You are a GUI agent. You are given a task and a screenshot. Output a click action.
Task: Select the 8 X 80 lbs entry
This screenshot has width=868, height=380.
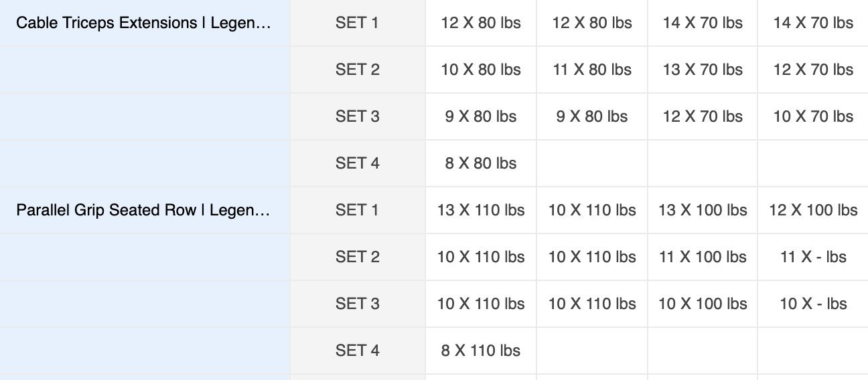pos(481,163)
